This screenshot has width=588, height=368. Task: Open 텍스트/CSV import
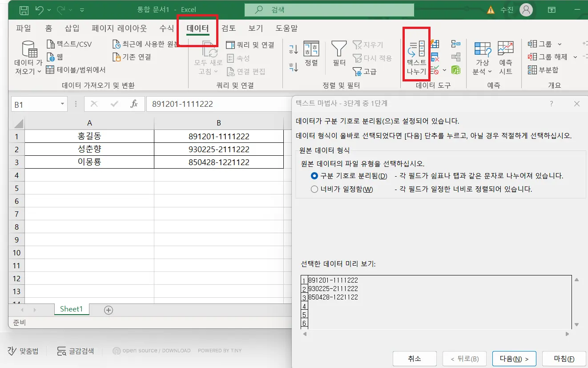click(69, 44)
